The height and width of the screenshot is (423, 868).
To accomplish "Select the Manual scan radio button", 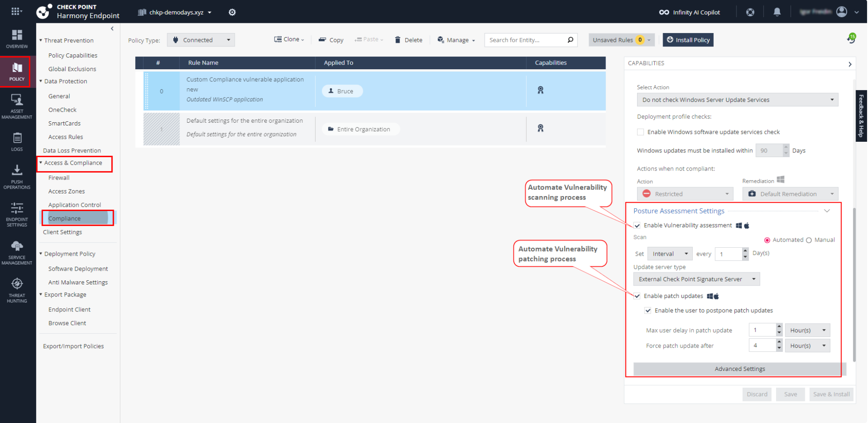I will (x=809, y=240).
